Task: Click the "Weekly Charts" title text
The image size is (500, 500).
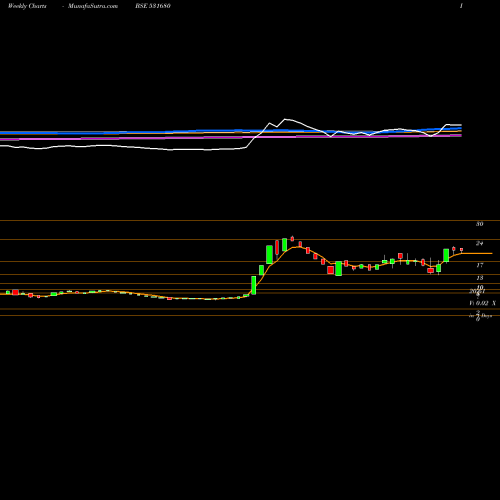Action: pos(27,6)
